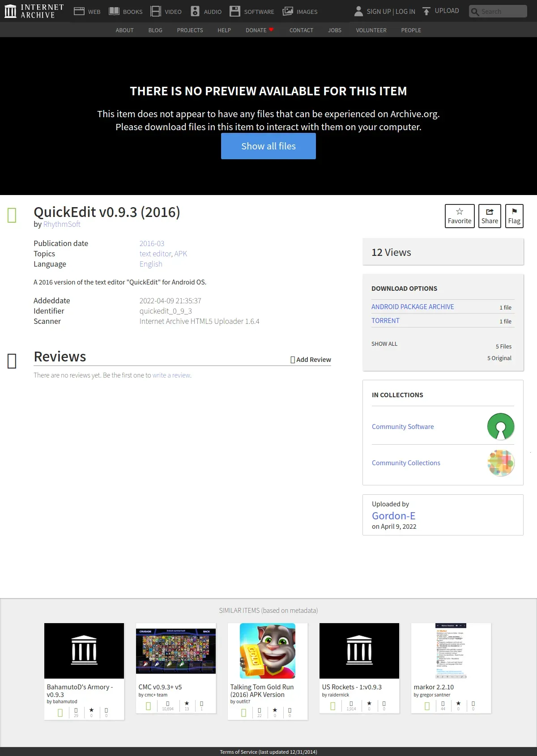Click the user avatar icon
Viewport: 537px width, 756px height.
click(358, 11)
